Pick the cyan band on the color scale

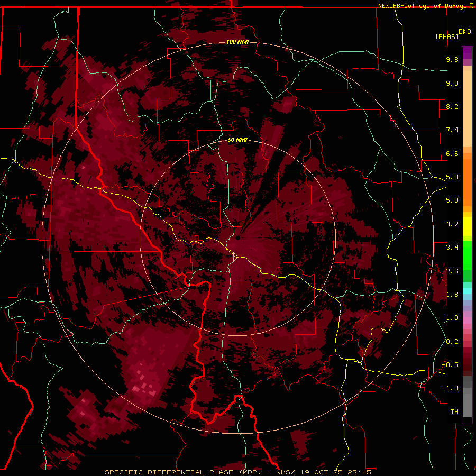click(467, 291)
